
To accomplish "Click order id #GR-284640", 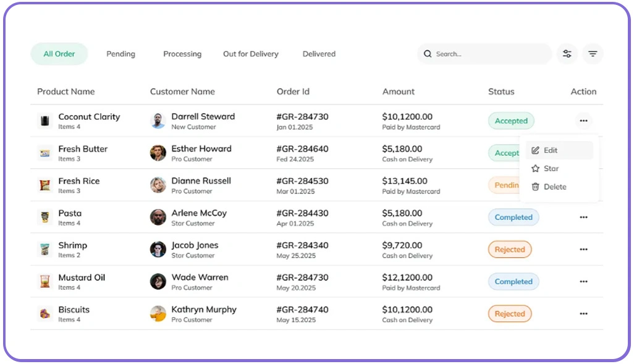I will 302,149.
